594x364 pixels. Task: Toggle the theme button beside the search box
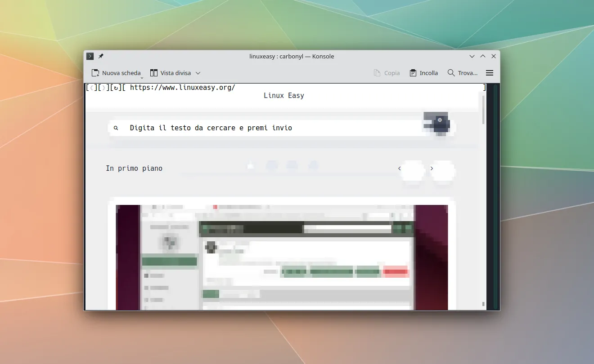tap(440, 120)
